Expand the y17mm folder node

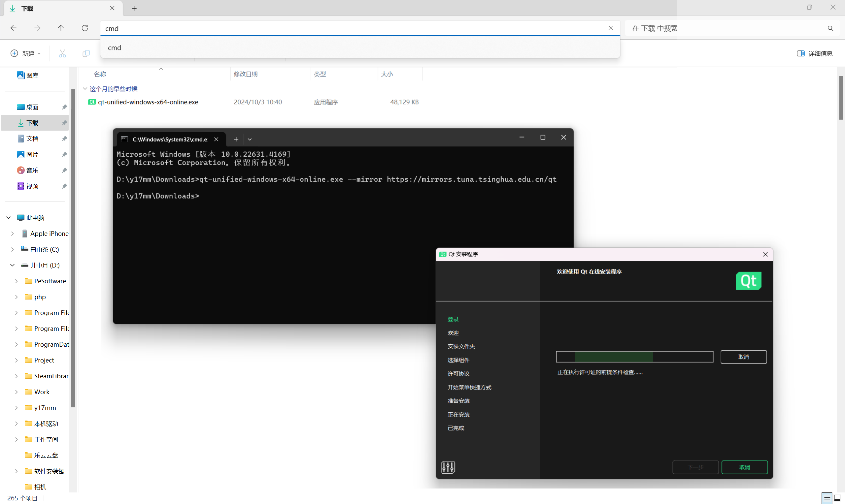click(x=16, y=408)
